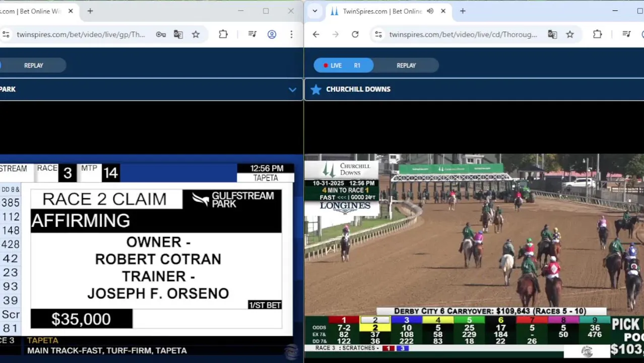Reload page in right browser window
Screen dimensions: 644x363
click(355, 34)
